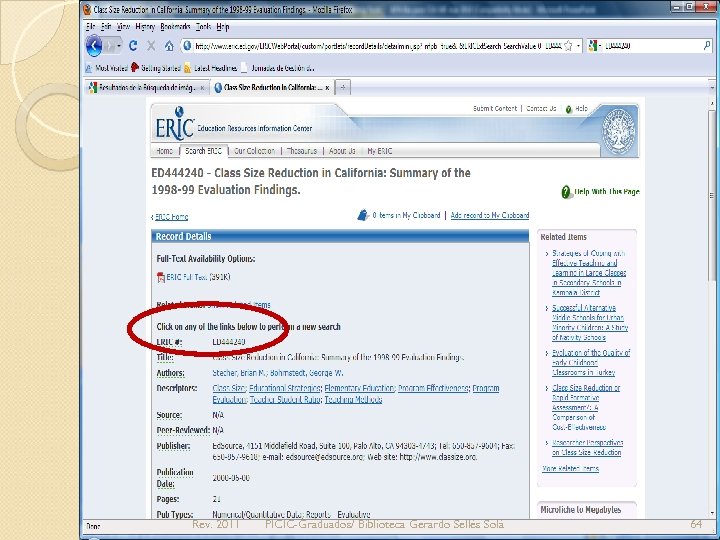Click the Educational Strategies descriptor
The image size is (720, 540).
285,388
